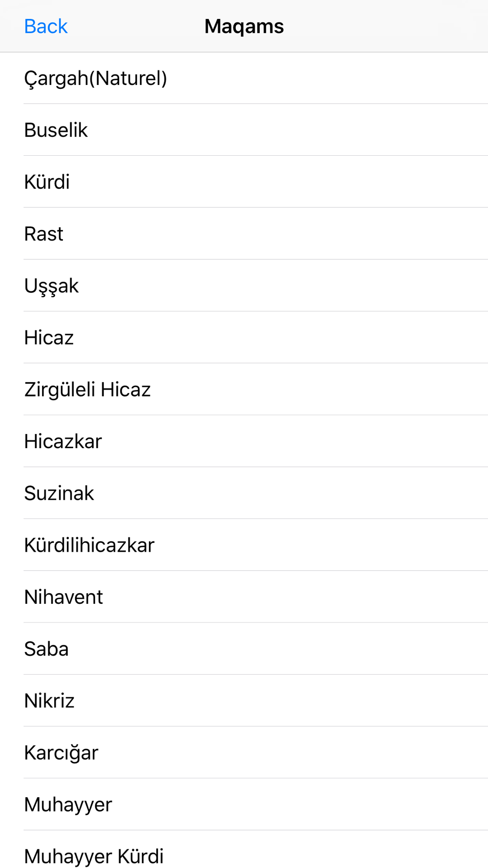Tap the Karcığar maqam
The width and height of the screenshot is (488, 868).
[x=244, y=752]
